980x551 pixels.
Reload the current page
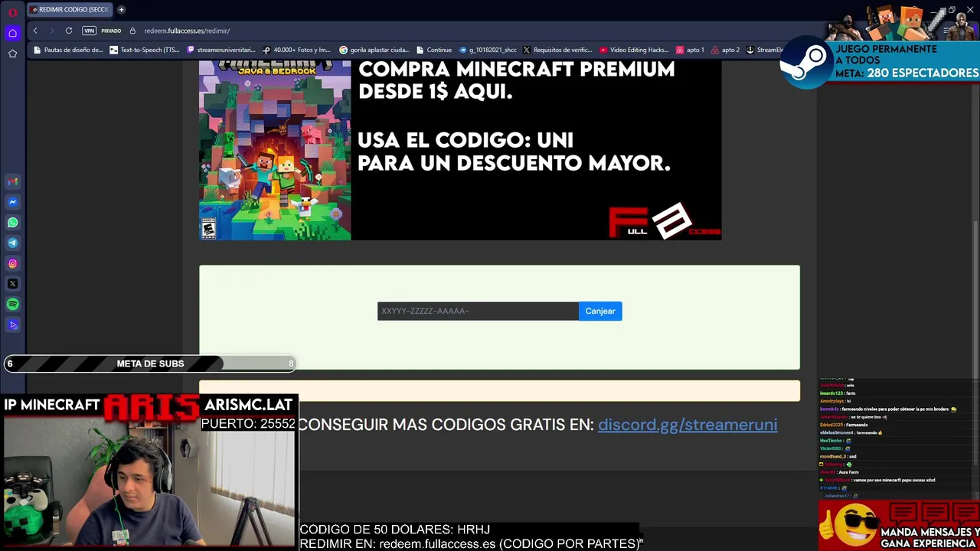pyautogui.click(x=68, y=31)
